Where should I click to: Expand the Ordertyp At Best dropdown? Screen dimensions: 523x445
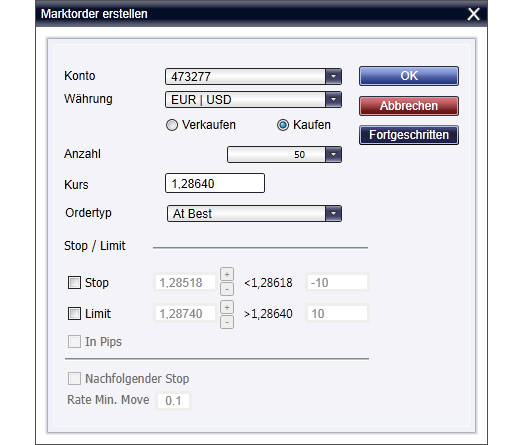[333, 213]
